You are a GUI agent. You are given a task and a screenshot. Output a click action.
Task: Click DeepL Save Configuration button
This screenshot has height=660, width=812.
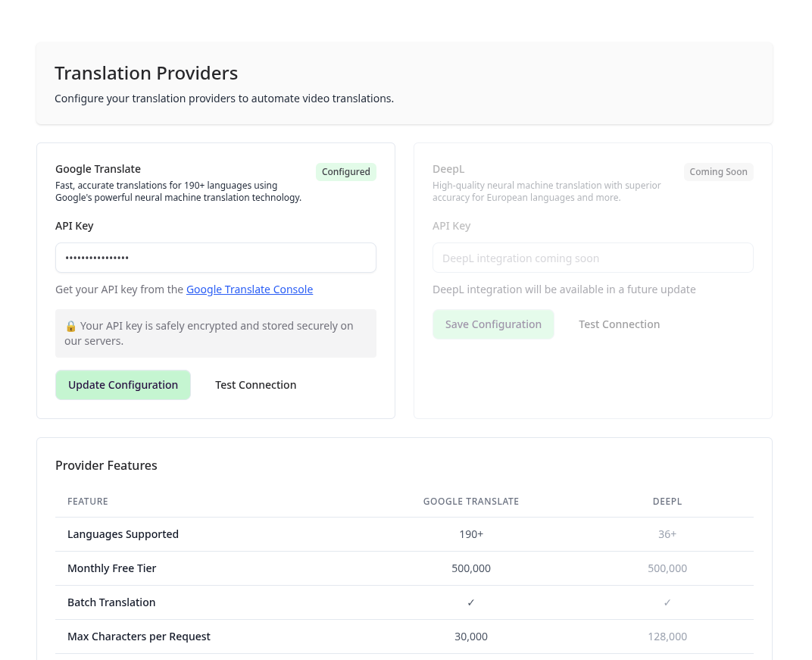click(x=493, y=324)
